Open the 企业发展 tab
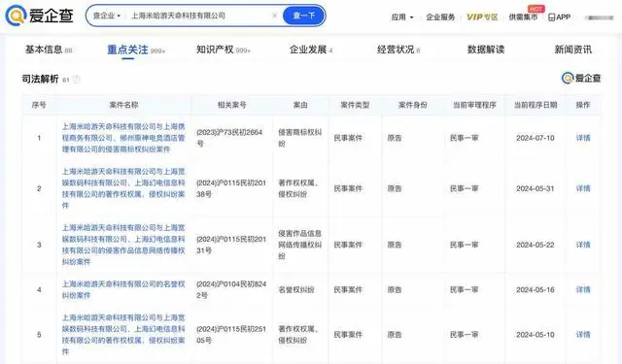Viewport: 622px width, 364px height. [311, 50]
